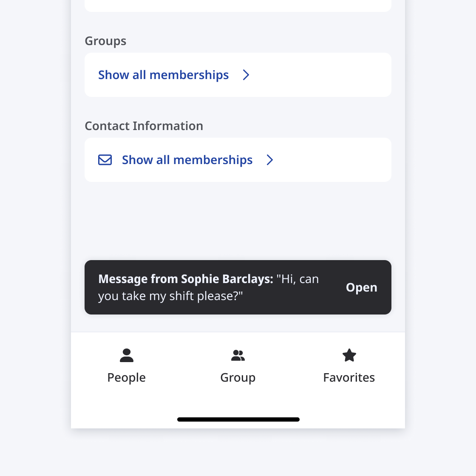
Task: Switch to the People tab label
Action: click(127, 377)
